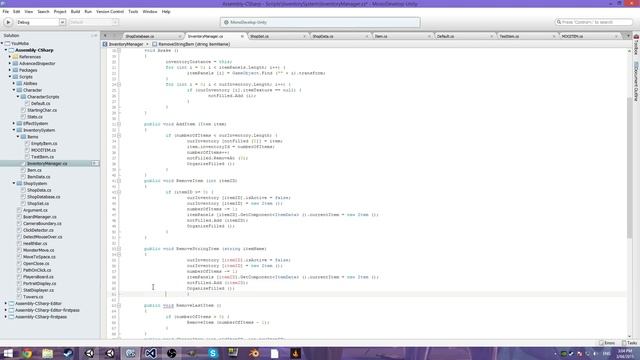Viewport: 640px width, 360px height.
Task: Collapse the Scripts folder
Action: point(10,77)
